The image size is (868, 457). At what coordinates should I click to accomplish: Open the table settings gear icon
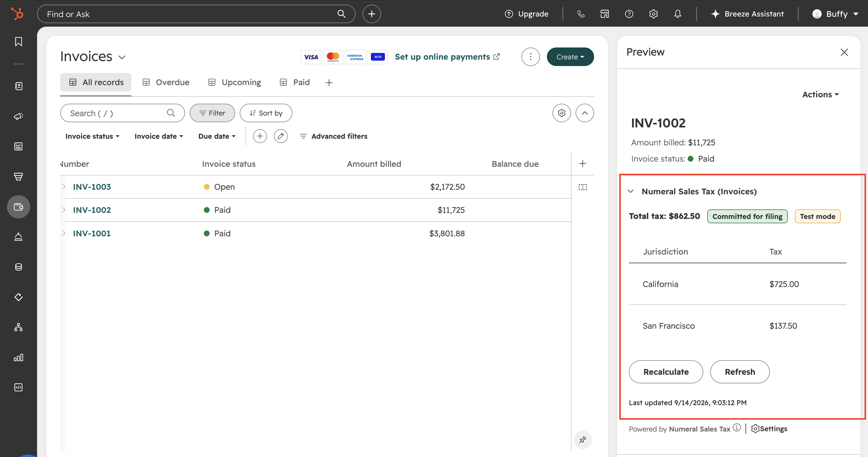[x=562, y=113]
